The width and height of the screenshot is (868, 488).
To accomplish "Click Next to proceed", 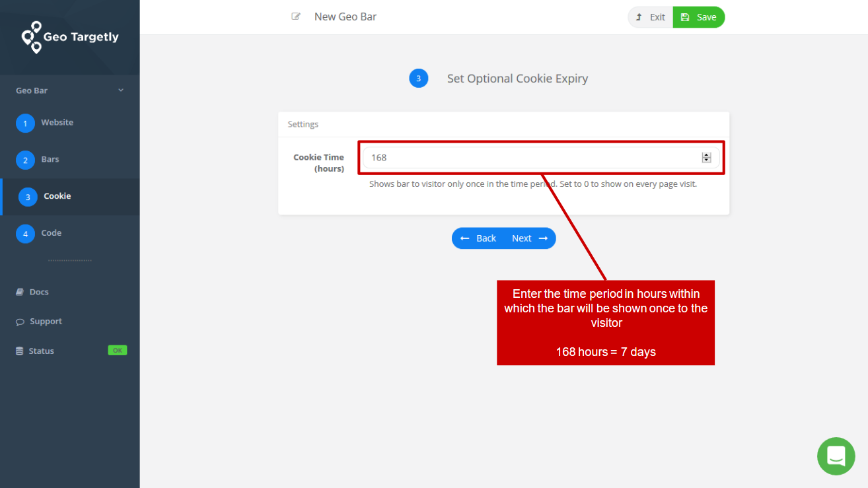I will point(521,238).
